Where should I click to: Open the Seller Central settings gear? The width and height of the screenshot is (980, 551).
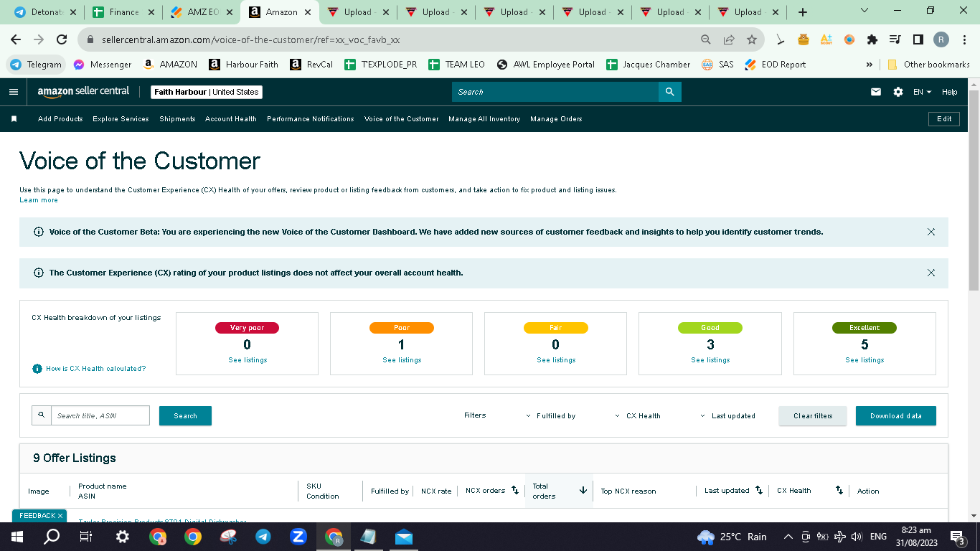898,92
